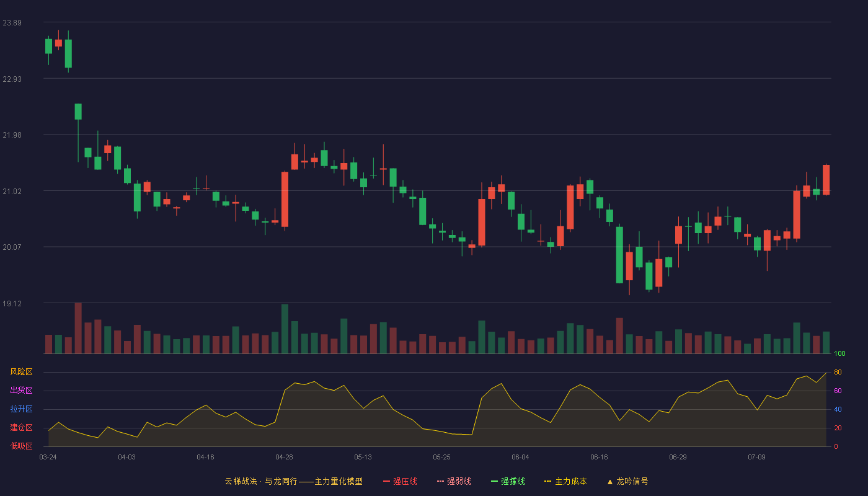Click the 20.07 price axis label
868x496 pixels.
12,247
